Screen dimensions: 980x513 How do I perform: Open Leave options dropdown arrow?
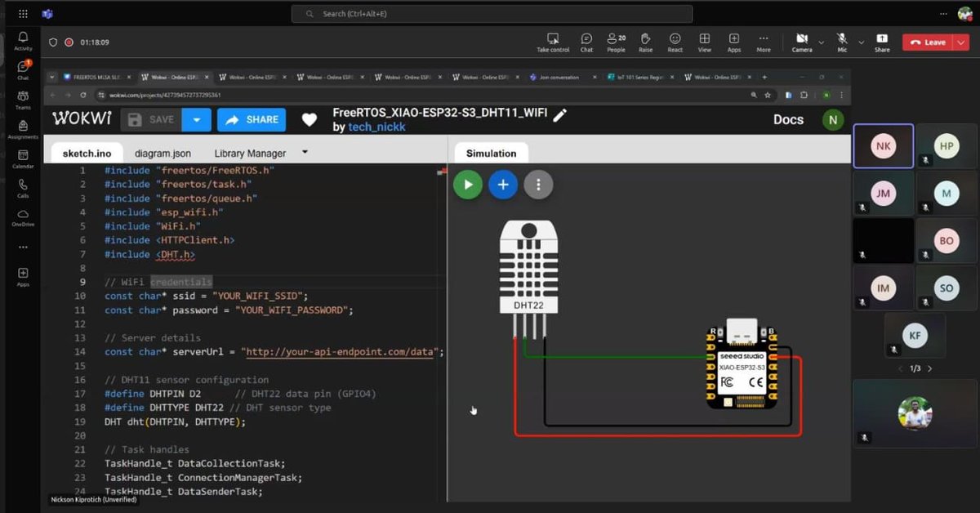pos(960,42)
